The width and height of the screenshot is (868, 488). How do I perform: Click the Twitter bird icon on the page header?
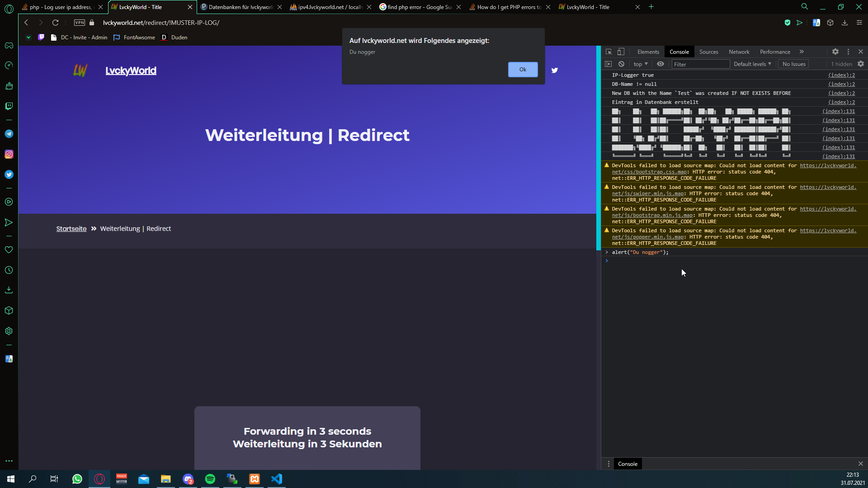pyautogui.click(x=555, y=70)
